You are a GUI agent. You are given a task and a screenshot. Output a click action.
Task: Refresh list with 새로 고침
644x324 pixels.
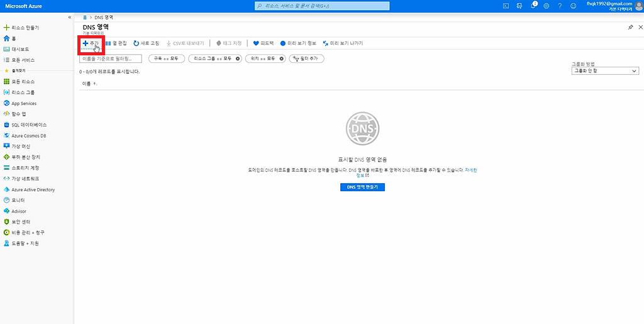pos(146,43)
